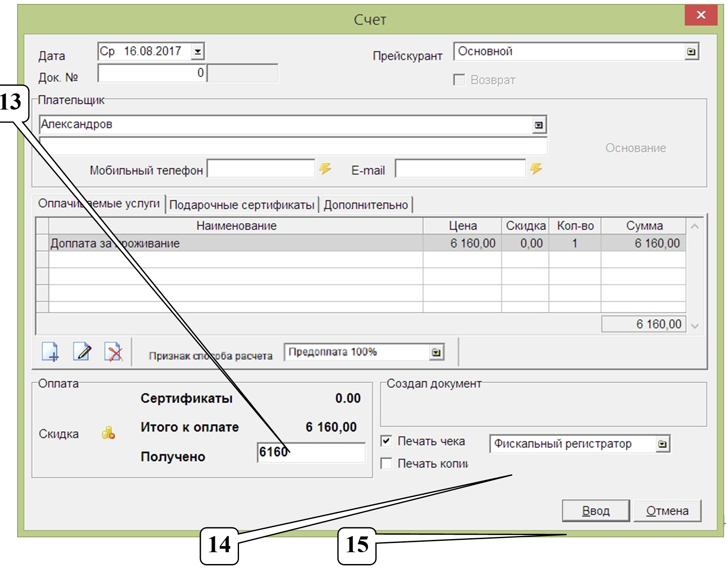Open the Плательщик selection dropdown
Screen dimensions: 728x575
pyautogui.click(x=539, y=125)
